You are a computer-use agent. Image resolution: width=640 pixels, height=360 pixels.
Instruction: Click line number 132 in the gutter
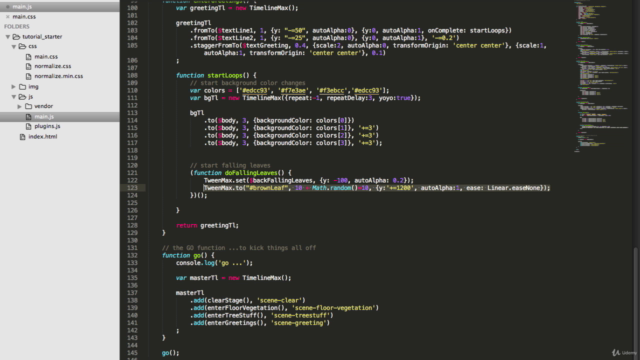[132, 256]
